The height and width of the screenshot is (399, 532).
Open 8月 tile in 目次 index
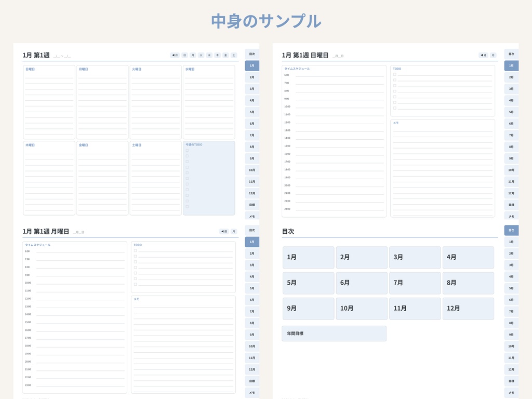(x=468, y=283)
